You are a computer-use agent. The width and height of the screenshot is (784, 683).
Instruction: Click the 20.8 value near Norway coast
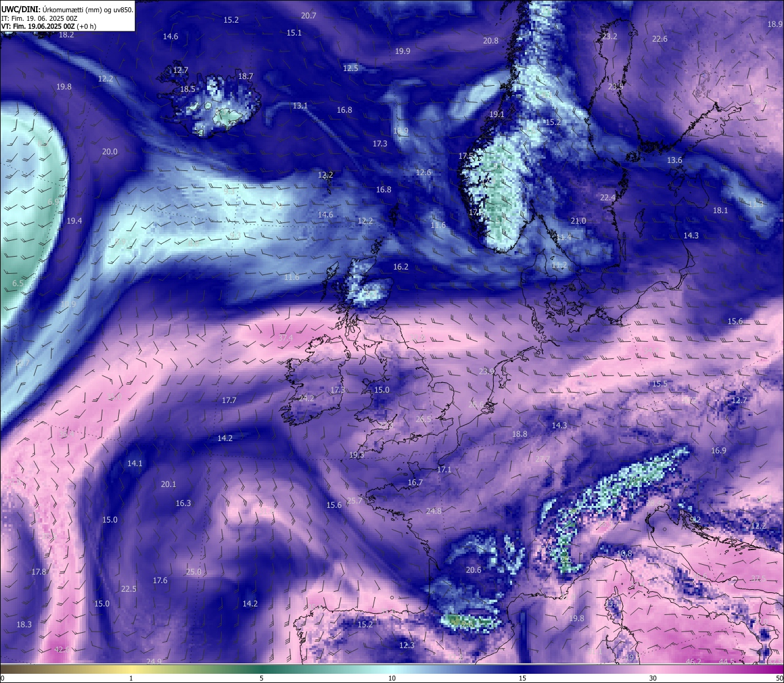point(491,41)
